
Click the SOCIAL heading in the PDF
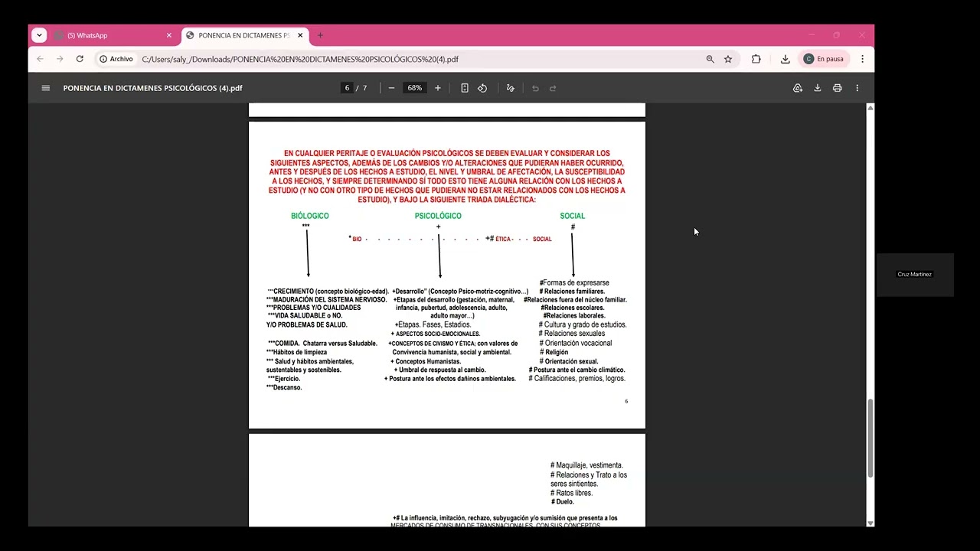pos(573,216)
